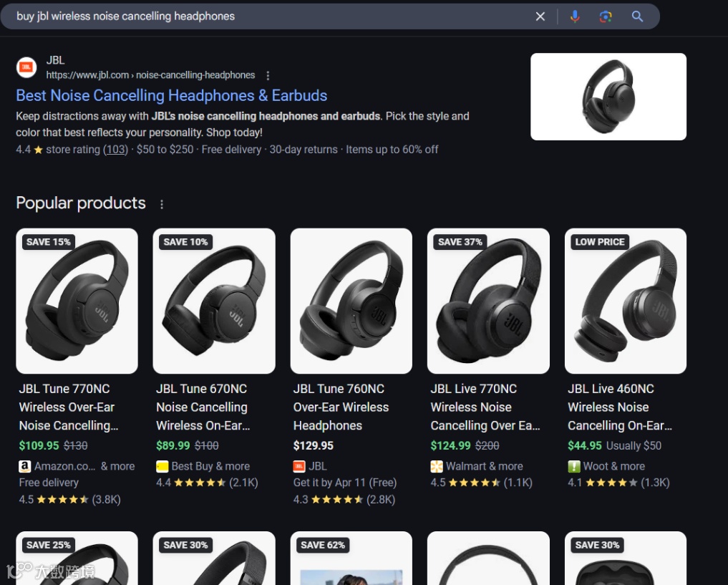Click the SAVE 15% badge
This screenshot has width=728, height=585.
pos(48,242)
